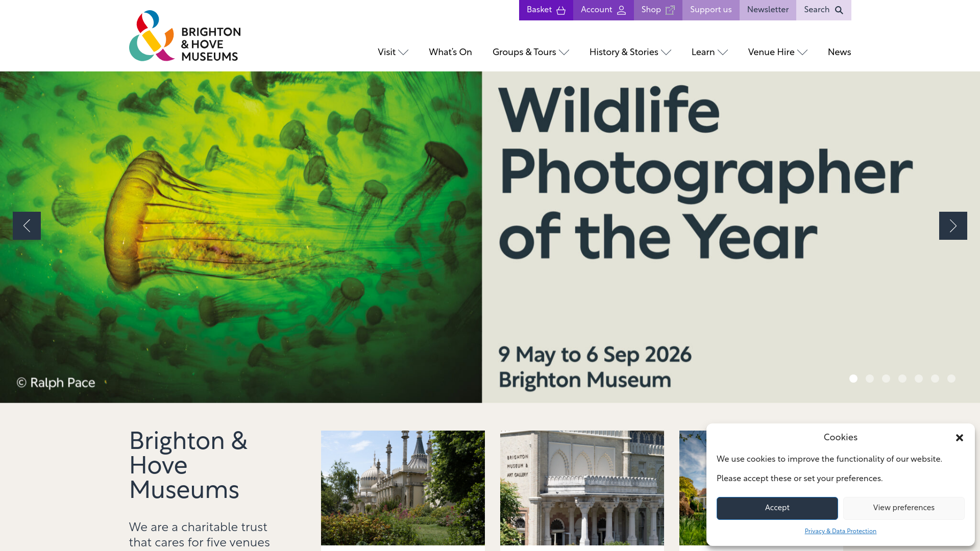Open the Newsletter link
Screen dimensions: 980x551
click(x=768, y=10)
